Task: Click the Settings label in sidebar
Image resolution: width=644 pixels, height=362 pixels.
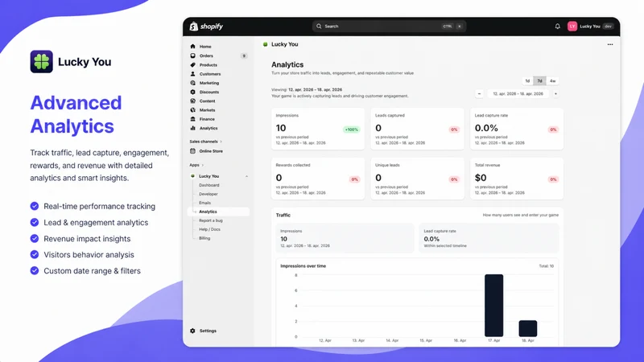Action: click(208, 331)
